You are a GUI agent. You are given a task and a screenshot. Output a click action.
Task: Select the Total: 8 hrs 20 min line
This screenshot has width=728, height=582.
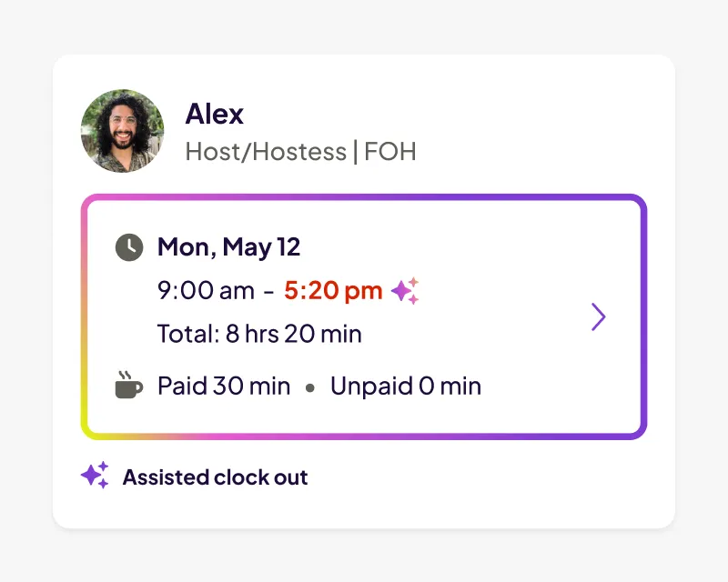(x=259, y=334)
